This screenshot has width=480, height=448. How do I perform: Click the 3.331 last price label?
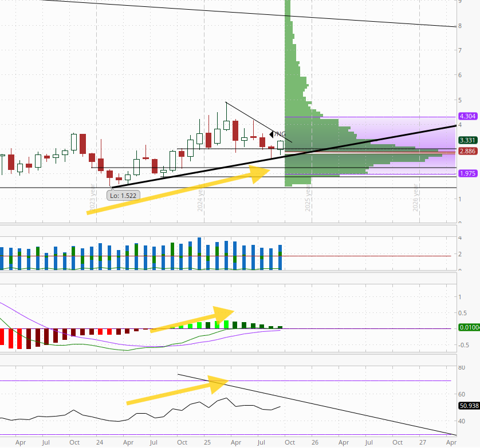[467, 140]
